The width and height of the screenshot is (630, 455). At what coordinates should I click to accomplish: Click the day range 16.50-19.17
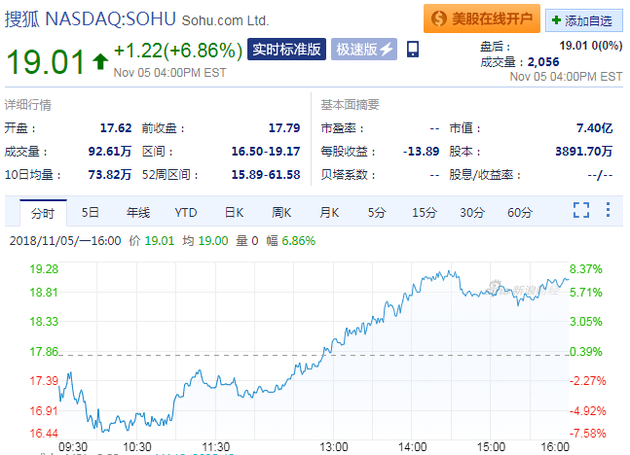tap(266, 151)
